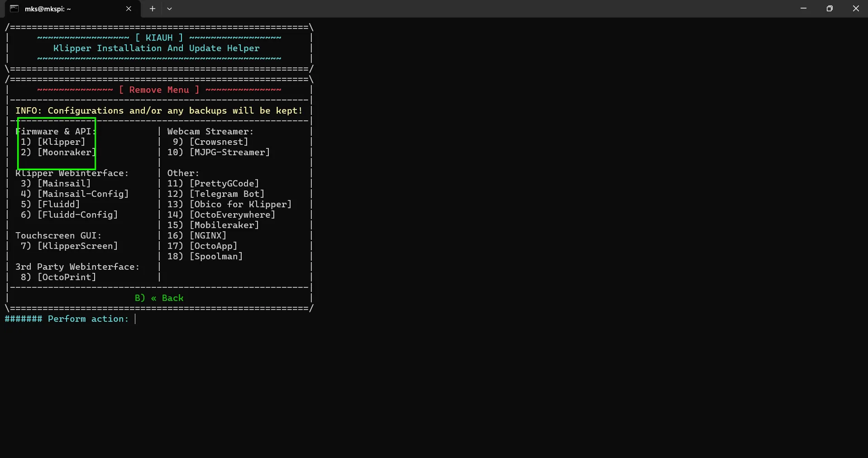Click the terminal icon in the tab
Screen dimensions: 868x458
click(14, 9)
